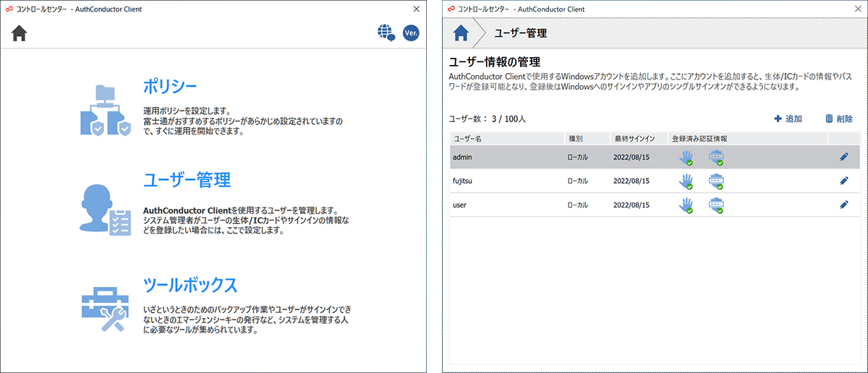Sort by 最終サインイン column header
Screen dimensions: 868x373
pyautogui.click(x=638, y=138)
